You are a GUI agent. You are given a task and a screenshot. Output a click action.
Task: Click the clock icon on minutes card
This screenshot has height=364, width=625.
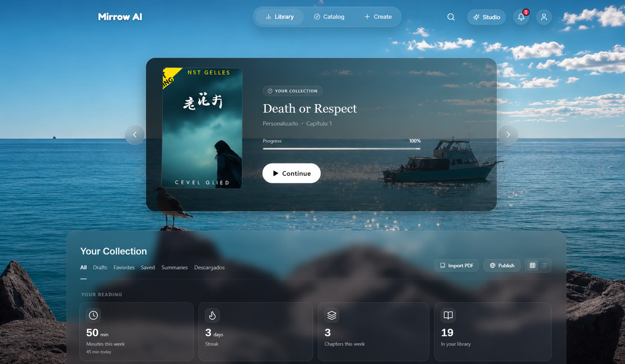93,315
